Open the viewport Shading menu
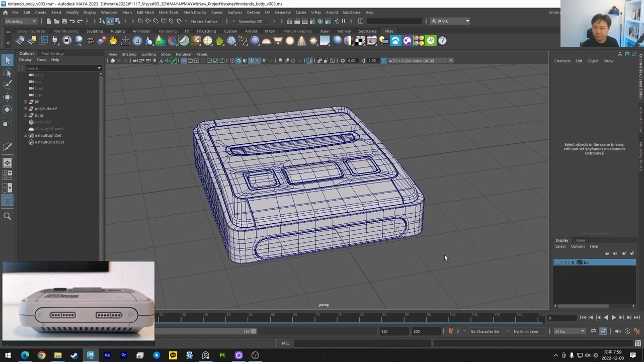Screen dimensions: 644x362 [129, 54]
